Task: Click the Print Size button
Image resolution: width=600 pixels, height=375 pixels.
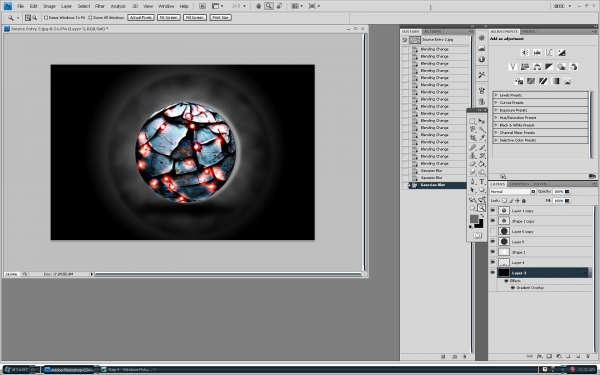Action: 220,18
